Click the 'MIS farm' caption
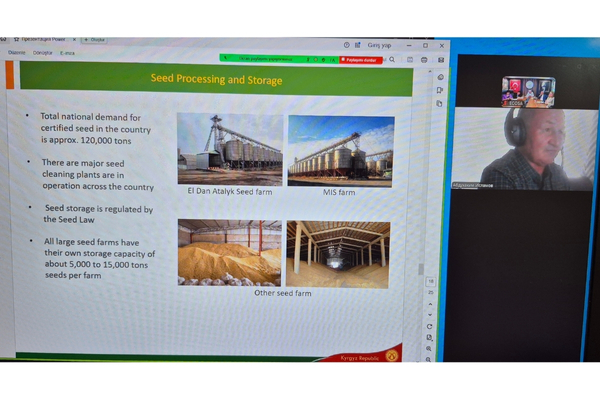The height and width of the screenshot is (400, 600). click(x=339, y=192)
